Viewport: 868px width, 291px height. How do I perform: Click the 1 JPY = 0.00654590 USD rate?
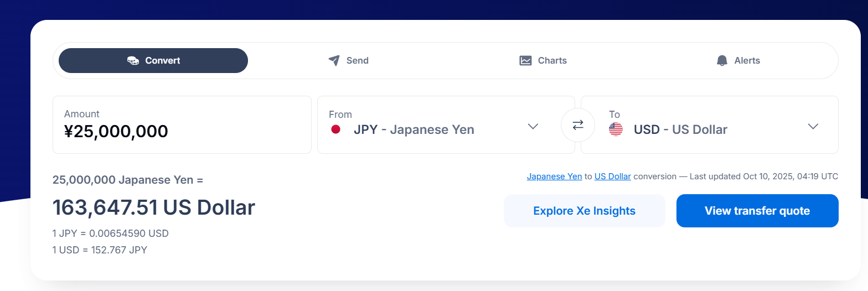pyautogui.click(x=111, y=233)
